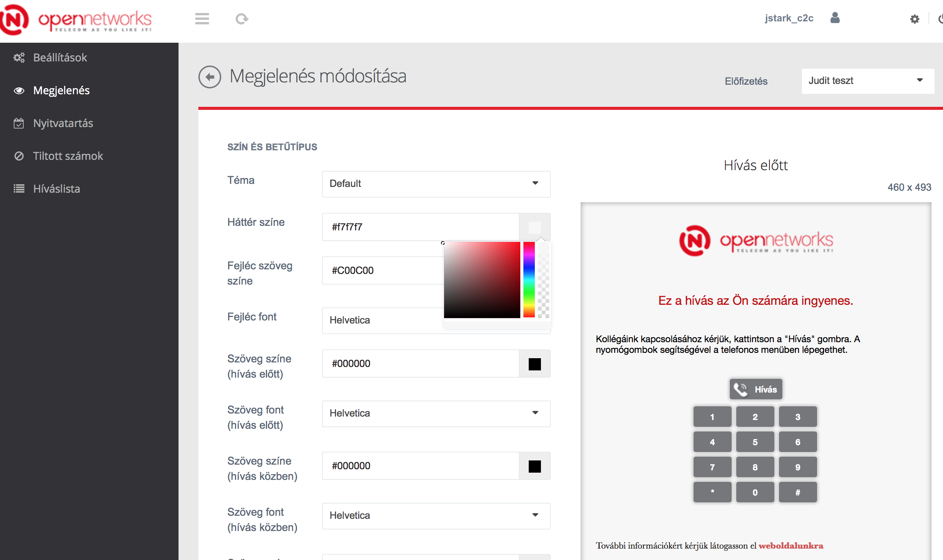Click the number pad 5 button

755,442
